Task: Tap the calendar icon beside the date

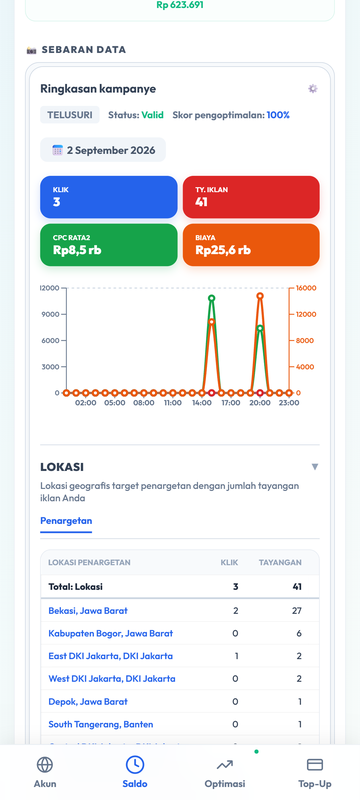Action: [x=58, y=150]
